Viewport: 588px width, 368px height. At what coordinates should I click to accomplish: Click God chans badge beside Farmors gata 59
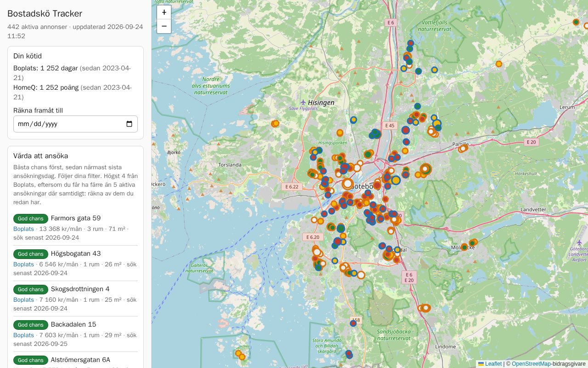pos(31,218)
